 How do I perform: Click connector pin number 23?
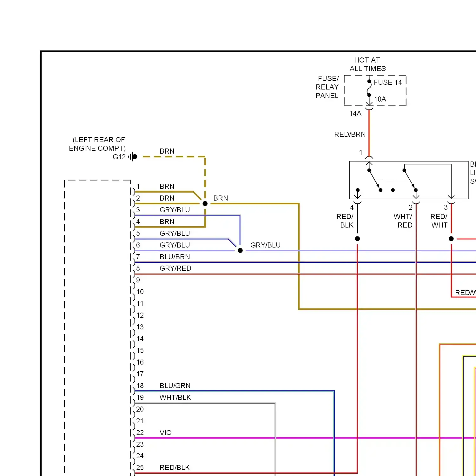pyautogui.click(x=140, y=445)
